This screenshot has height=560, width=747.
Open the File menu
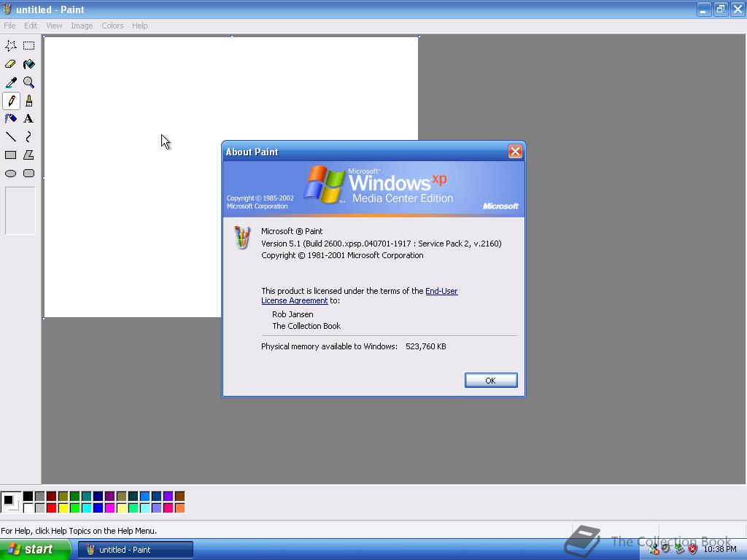pos(9,26)
